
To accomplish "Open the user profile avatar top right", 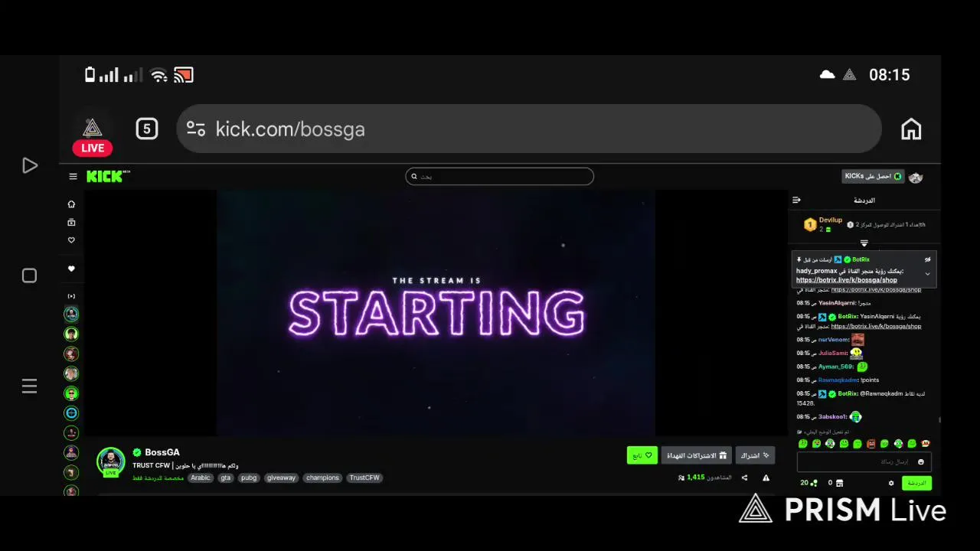I will tap(916, 177).
